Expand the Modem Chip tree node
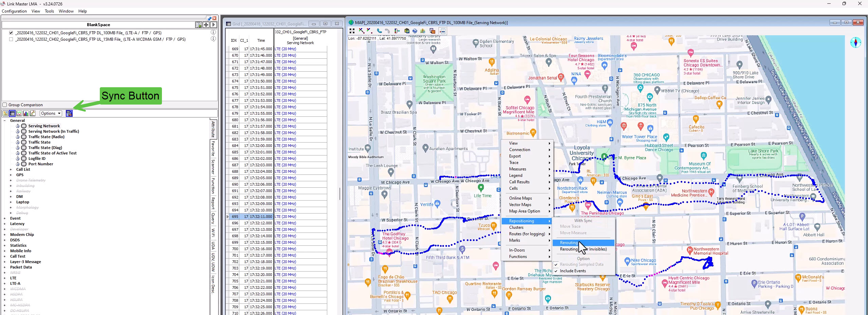 pos(4,235)
